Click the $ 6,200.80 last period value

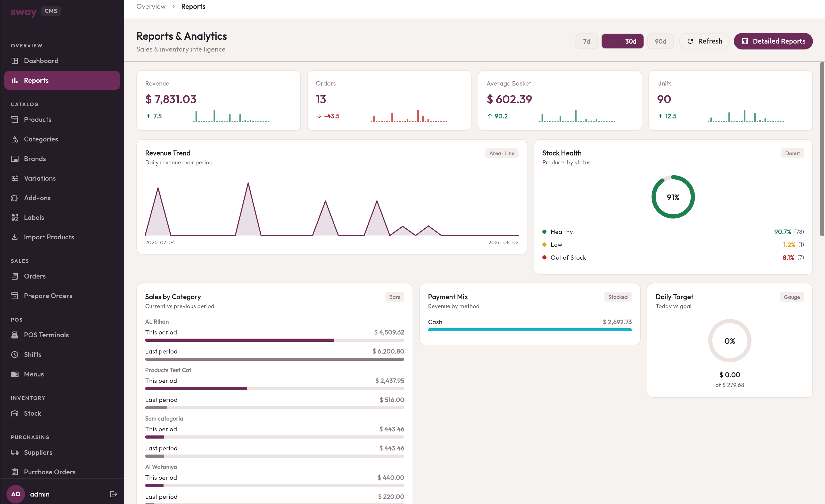pos(388,351)
